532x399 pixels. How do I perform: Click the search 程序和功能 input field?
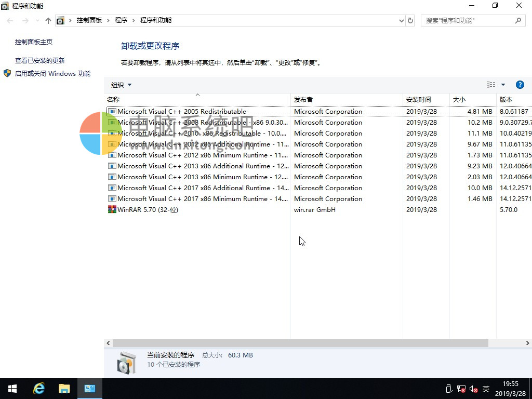[468, 20]
